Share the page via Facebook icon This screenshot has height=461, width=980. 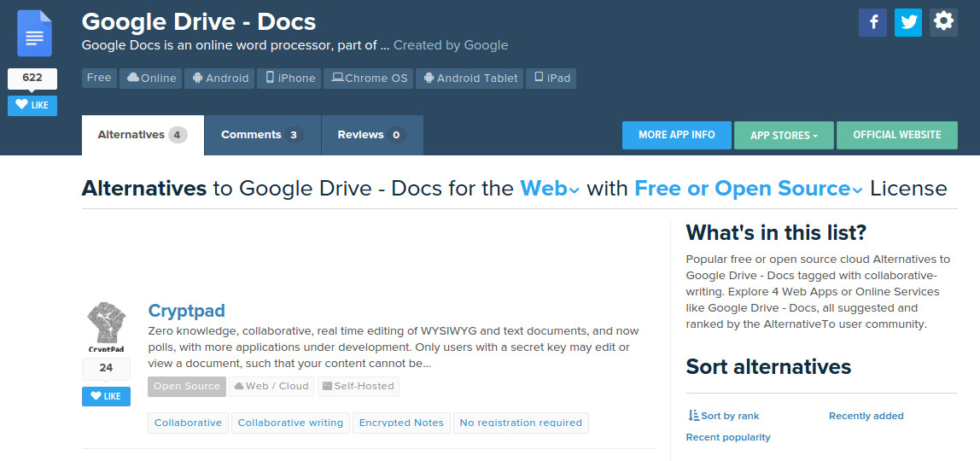[x=872, y=22]
